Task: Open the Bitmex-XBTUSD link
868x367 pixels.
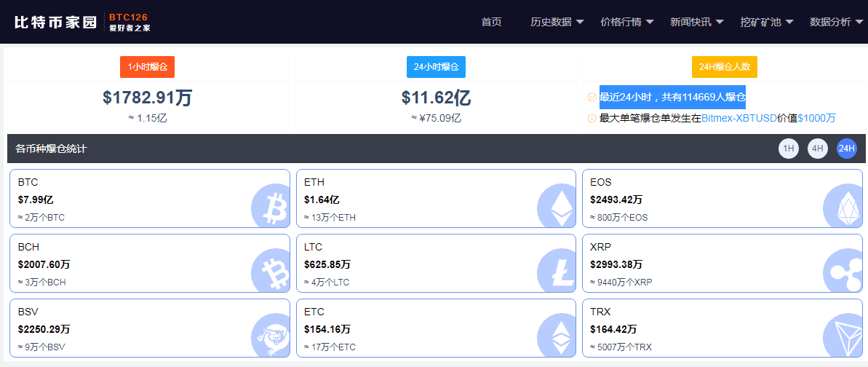Action: pos(738,118)
